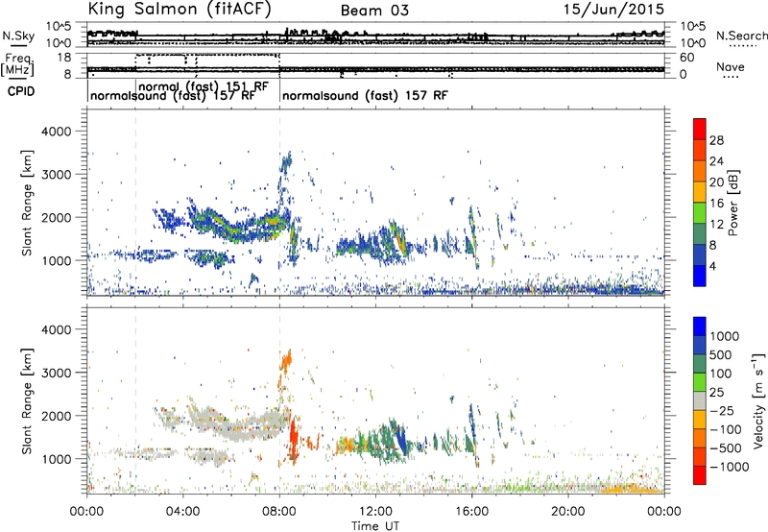Click the '500' velocity colorbar label
The image size is (768, 532).
coord(720,354)
